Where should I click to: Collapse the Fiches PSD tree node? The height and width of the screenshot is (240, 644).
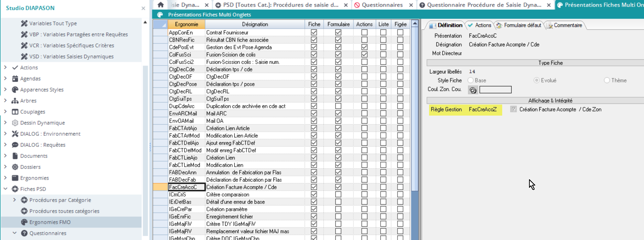5,189
